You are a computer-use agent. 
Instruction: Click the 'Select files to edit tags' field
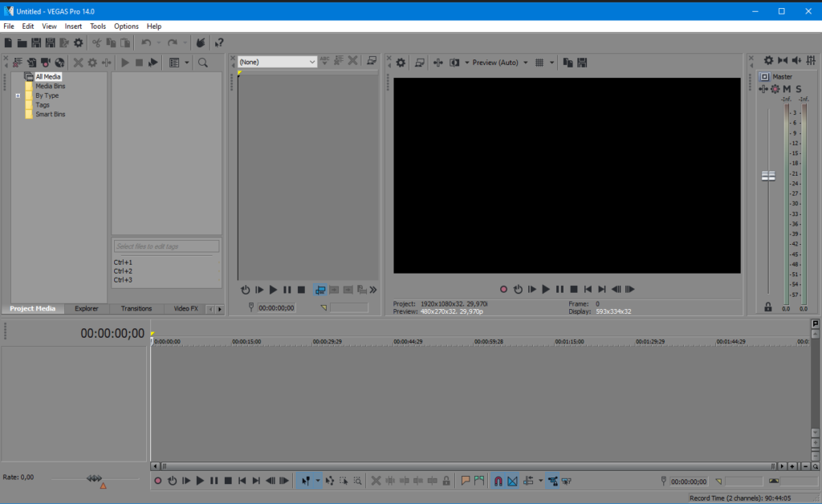(x=166, y=246)
